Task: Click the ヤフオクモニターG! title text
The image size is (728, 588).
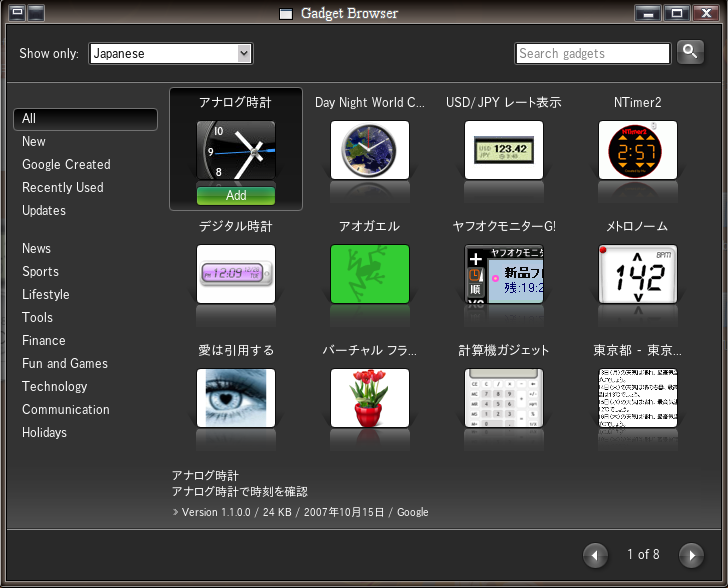Action: pos(504,227)
